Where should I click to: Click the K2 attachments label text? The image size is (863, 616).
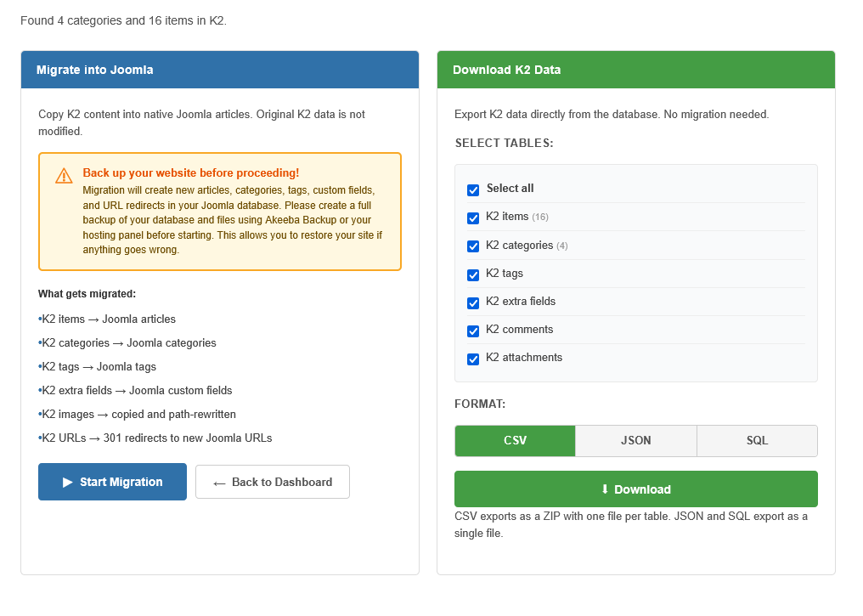tap(524, 358)
